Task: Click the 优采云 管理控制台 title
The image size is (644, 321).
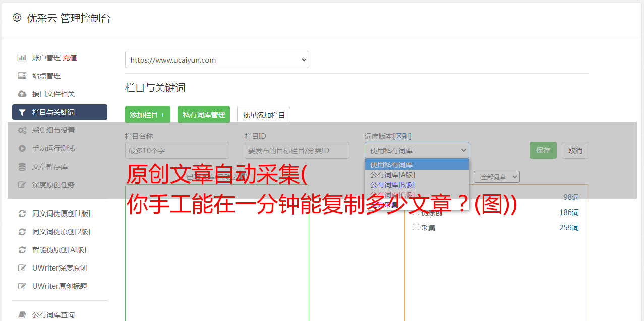Action: click(69, 18)
